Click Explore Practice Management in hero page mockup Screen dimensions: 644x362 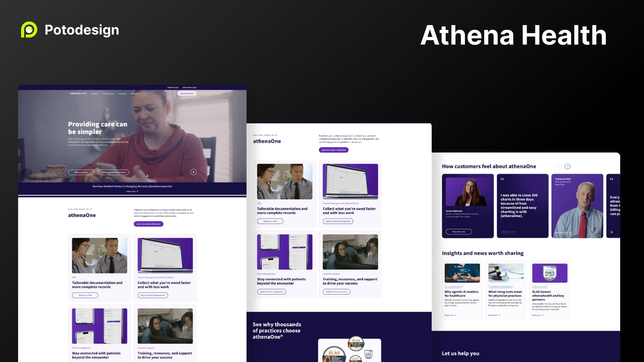[153, 295]
